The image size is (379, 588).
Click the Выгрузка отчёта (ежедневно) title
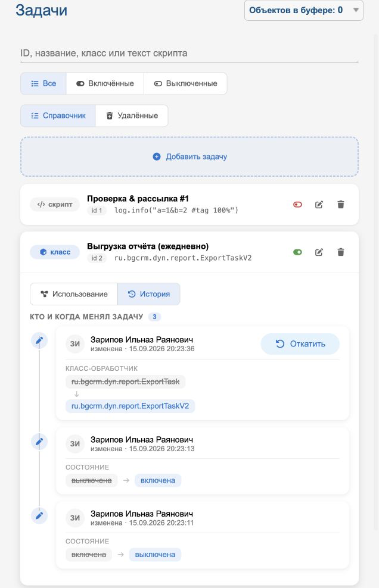coord(148,246)
